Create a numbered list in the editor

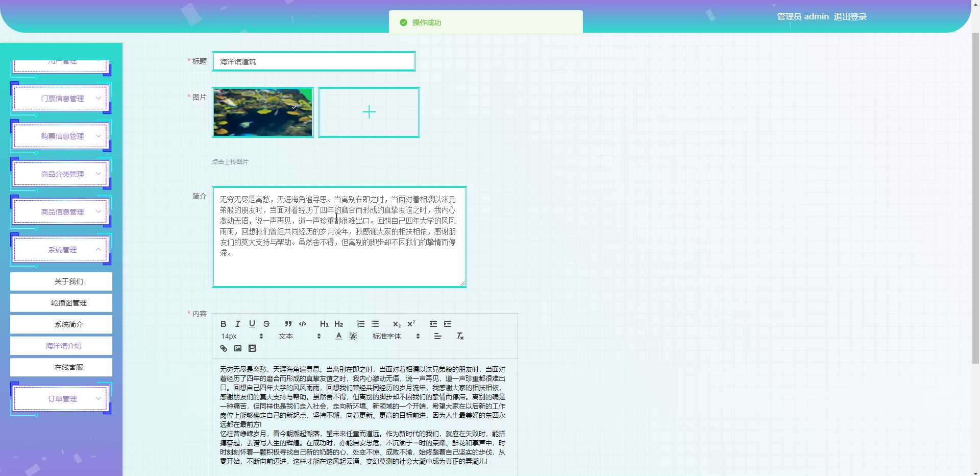[361, 324]
